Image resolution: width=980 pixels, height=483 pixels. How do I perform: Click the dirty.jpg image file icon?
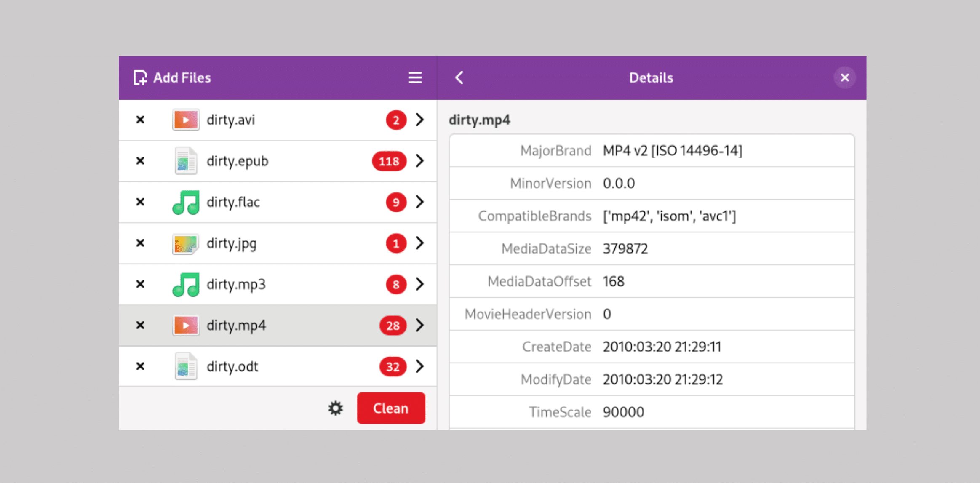point(185,243)
